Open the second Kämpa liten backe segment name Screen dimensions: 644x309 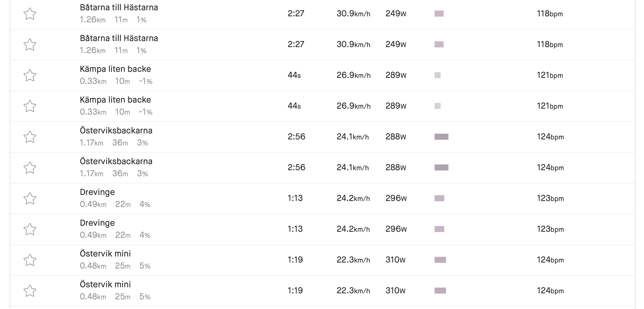[115, 100]
